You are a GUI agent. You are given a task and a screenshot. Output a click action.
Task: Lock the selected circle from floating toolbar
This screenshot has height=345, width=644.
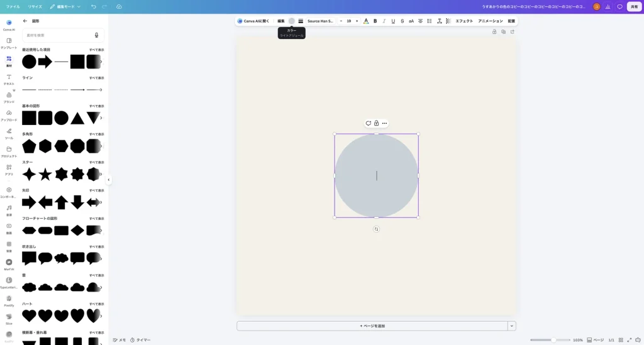376,123
